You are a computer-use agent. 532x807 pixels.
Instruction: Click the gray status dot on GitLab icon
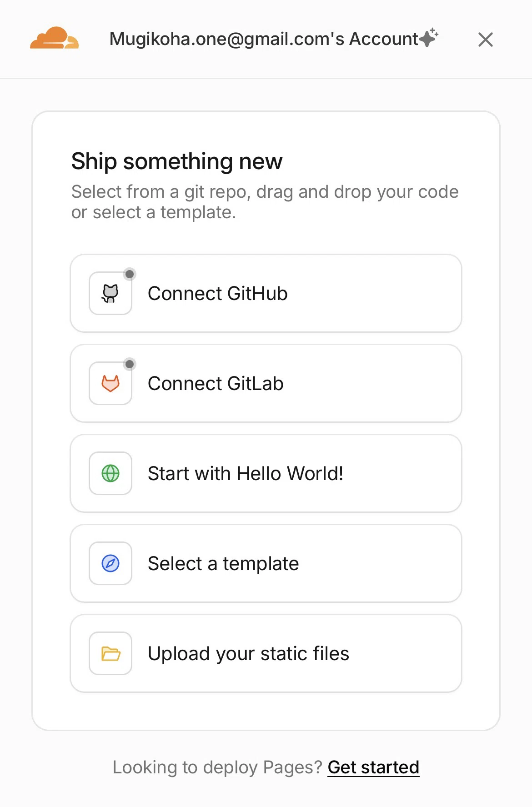130,364
